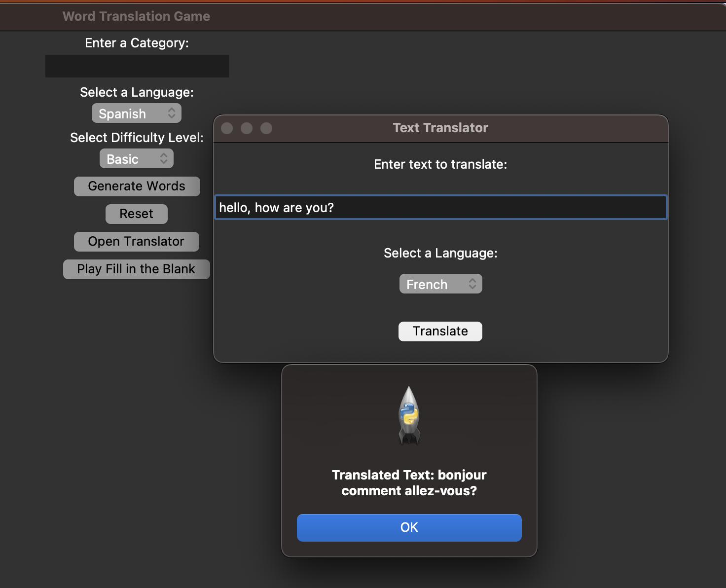Click the text to translate input field

440,208
